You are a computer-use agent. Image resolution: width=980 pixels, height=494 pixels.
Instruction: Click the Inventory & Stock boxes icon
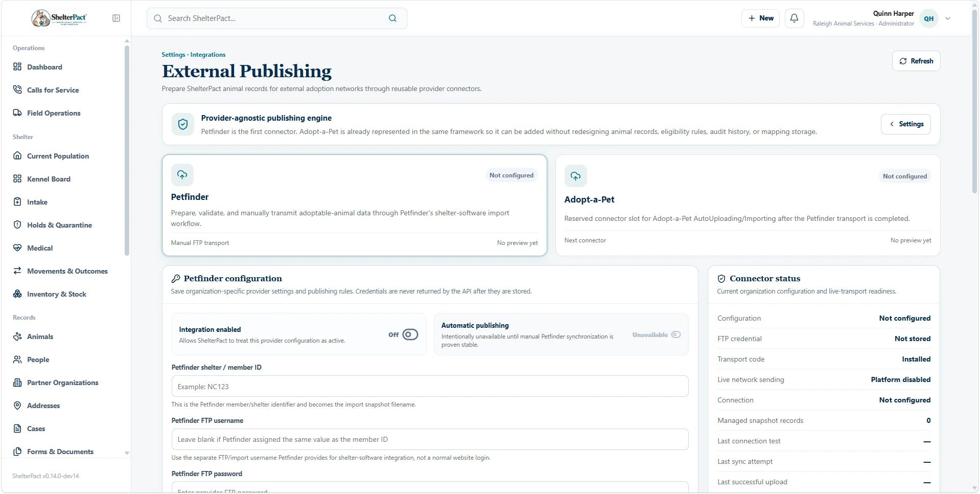17,294
